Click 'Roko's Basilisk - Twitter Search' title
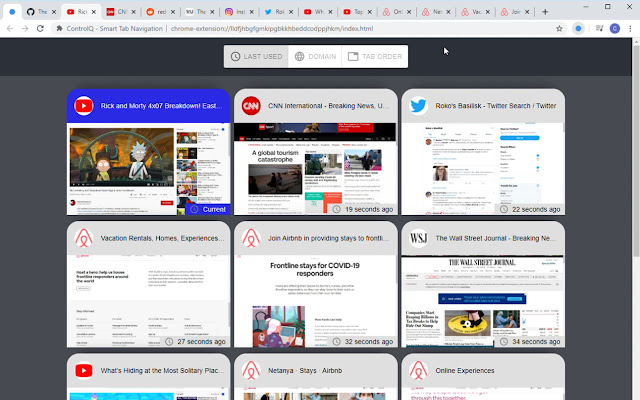 (496, 106)
